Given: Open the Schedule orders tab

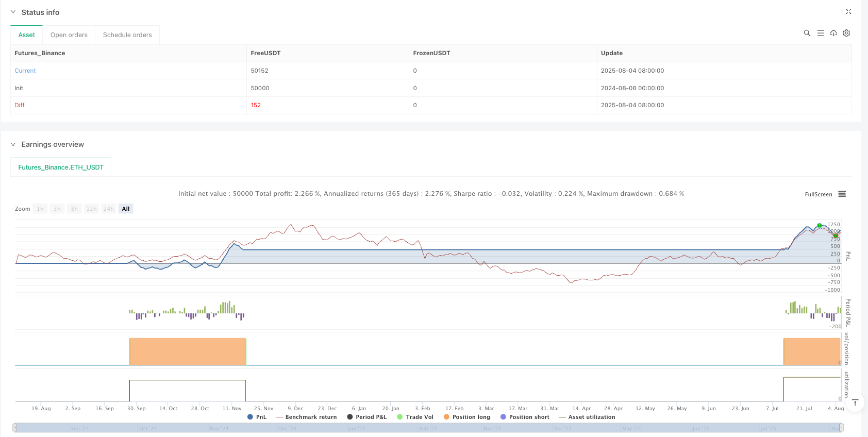Looking at the screenshot, I should (x=127, y=35).
